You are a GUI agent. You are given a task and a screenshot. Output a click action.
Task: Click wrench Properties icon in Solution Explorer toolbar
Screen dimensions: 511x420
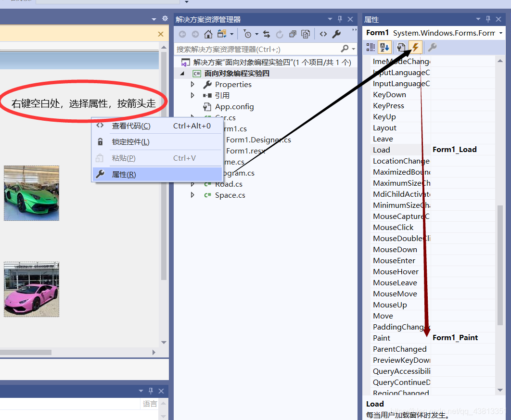(x=336, y=34)
